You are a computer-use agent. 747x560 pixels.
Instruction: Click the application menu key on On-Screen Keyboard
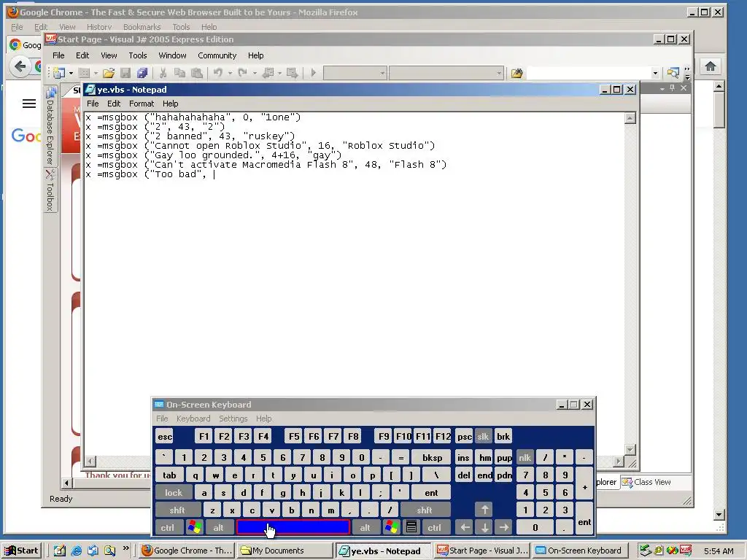tap(411, 527)
